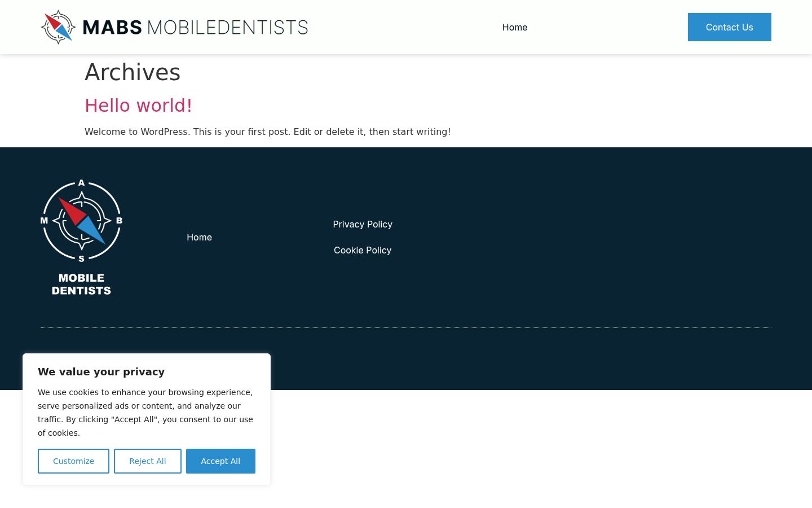Click the We value your privacy heading
Viewport: 812px width, 508px height.
pos(101,371)
